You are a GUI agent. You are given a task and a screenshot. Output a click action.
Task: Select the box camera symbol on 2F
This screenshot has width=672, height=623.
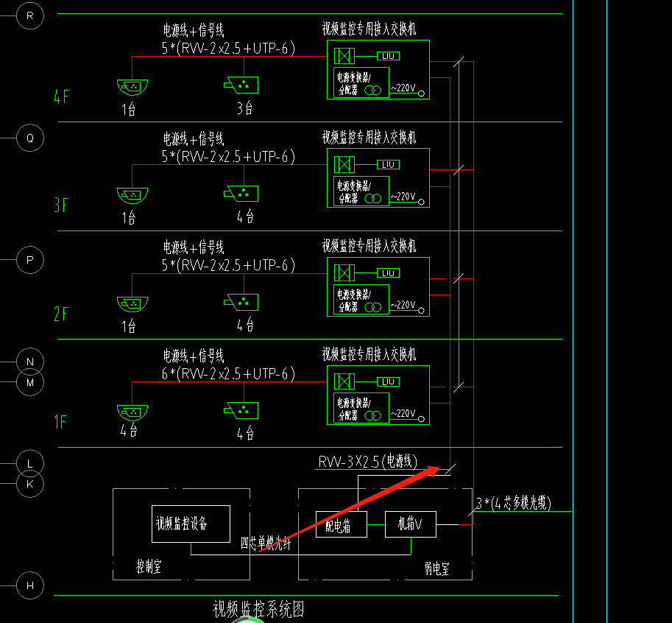(x=241, y=302)
